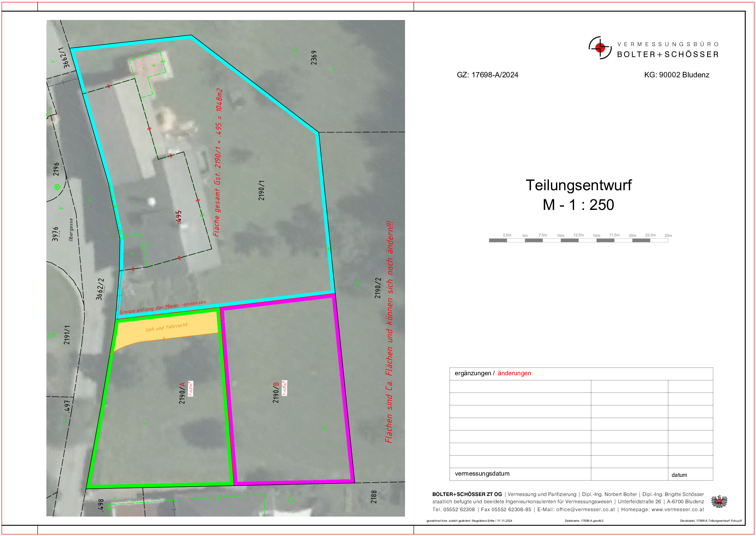This screenshot has height=536, width=756.
Task: Click Magdalena Ertler / 11.11.2024 drafting note
Action: 492,521
